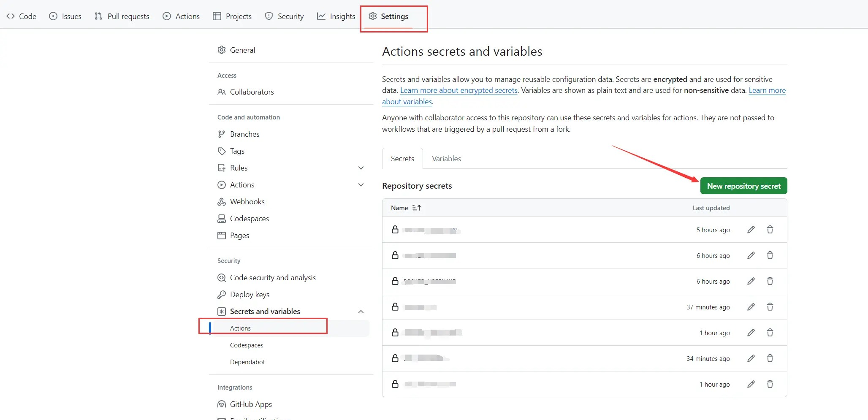Switch to the Projects tab
Image resolution: width=868 pixels, height=420 pixels.
[232, 16]
